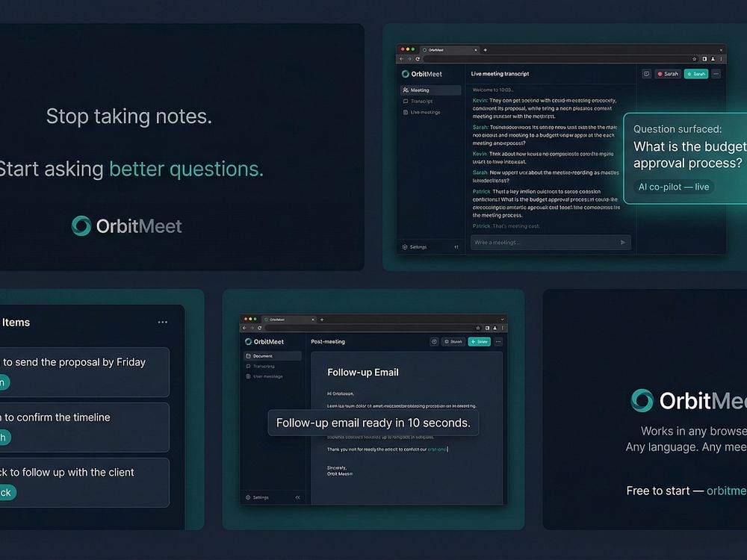Viewport: 747px width, 560px height.
Task: Click the chat icon next to the red Sarah button
Action: pyautogui.click(x=646, y=74)
